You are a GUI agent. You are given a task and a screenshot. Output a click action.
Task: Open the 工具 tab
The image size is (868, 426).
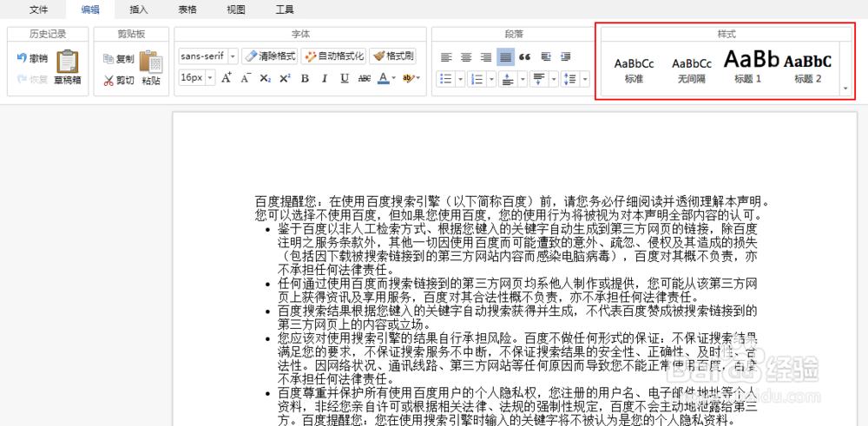click(x=285, y=10)
